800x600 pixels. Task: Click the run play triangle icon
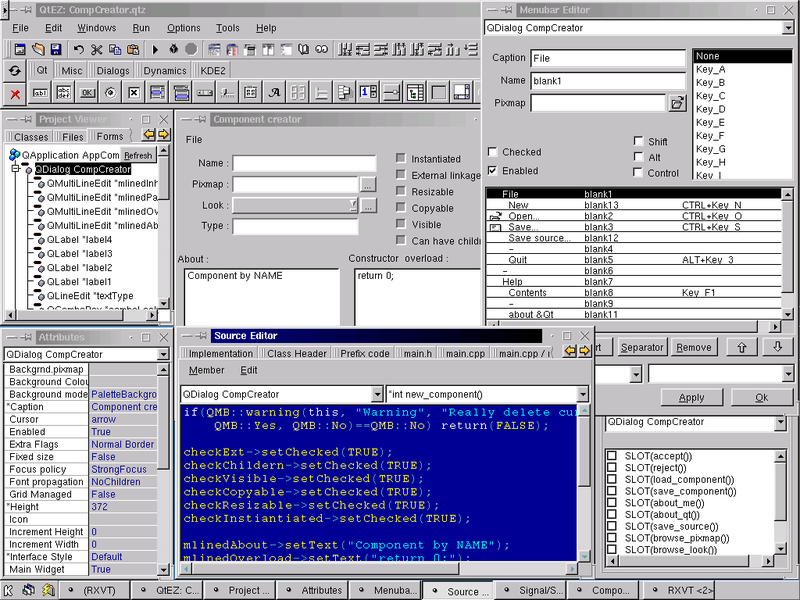[x=155, y=49]
